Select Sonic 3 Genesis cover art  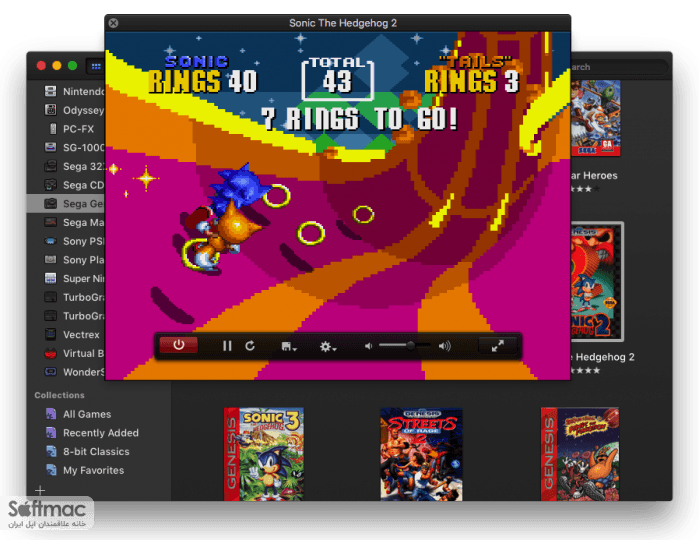pos(264,454)
